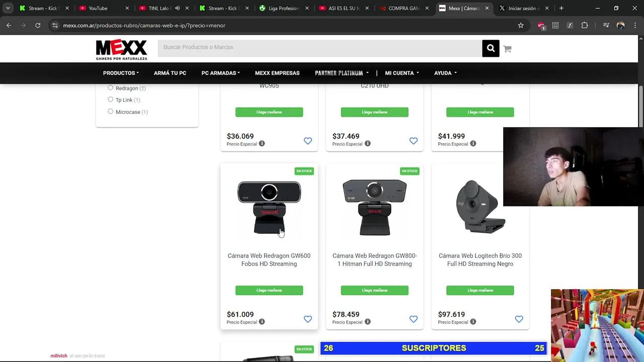Open Cámara Web Logitech Brio 300 title link

[480, 260]
